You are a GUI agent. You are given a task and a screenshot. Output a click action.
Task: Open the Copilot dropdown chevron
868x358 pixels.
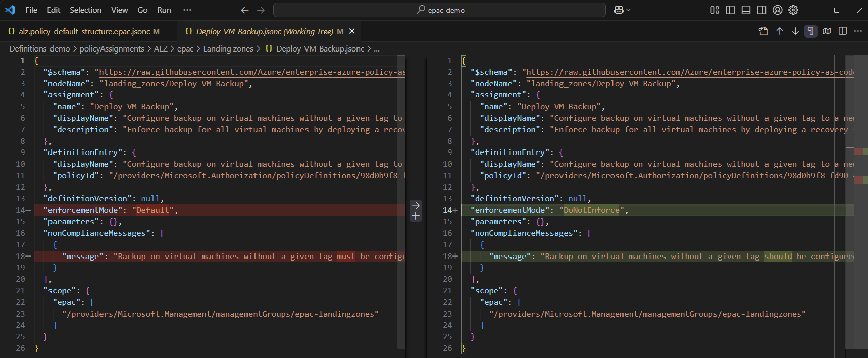[x=628, y=10]
